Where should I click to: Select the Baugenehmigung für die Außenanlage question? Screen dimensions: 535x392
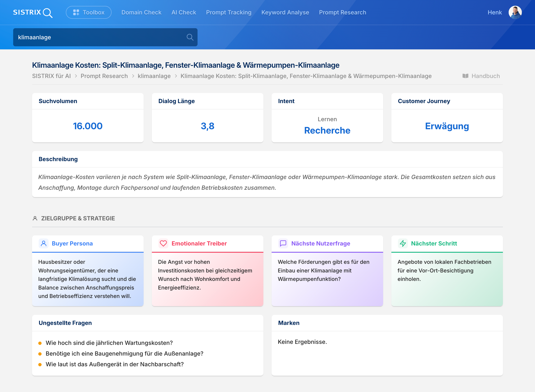tap(124, 354)
